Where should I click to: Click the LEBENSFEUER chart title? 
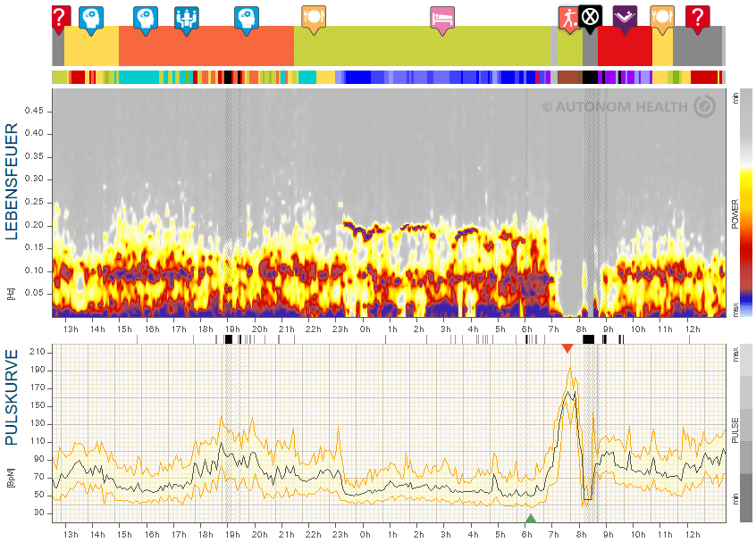12,181
